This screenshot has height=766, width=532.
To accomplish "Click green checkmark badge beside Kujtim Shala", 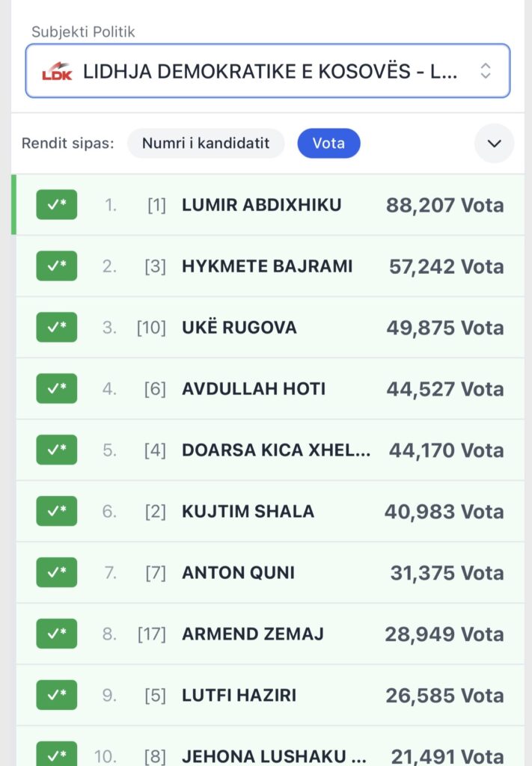I will [57, 512].
